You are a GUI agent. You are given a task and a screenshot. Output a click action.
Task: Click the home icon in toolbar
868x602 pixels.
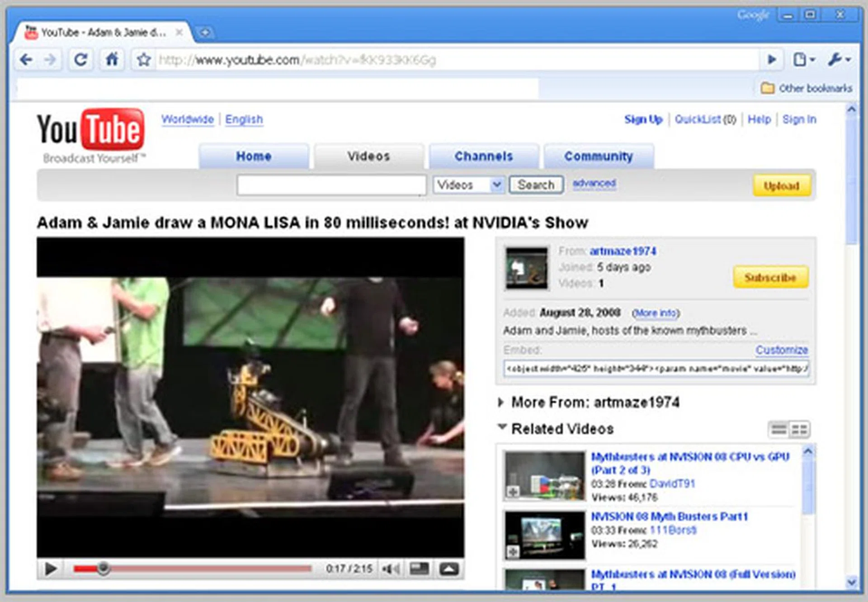click(112, 60)
